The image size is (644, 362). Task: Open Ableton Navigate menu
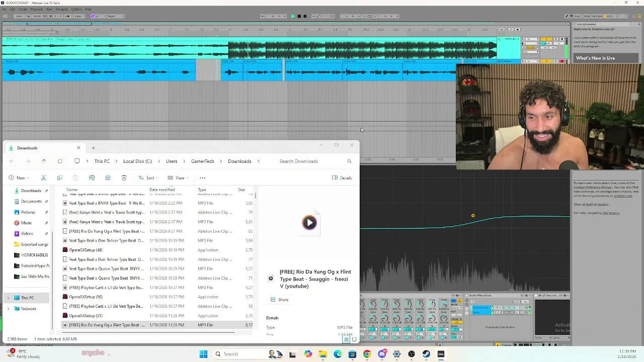click(x=62, y=9)
